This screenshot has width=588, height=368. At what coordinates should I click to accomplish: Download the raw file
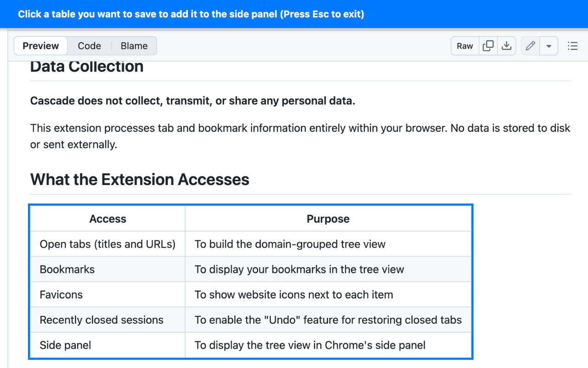click(506, 46)
